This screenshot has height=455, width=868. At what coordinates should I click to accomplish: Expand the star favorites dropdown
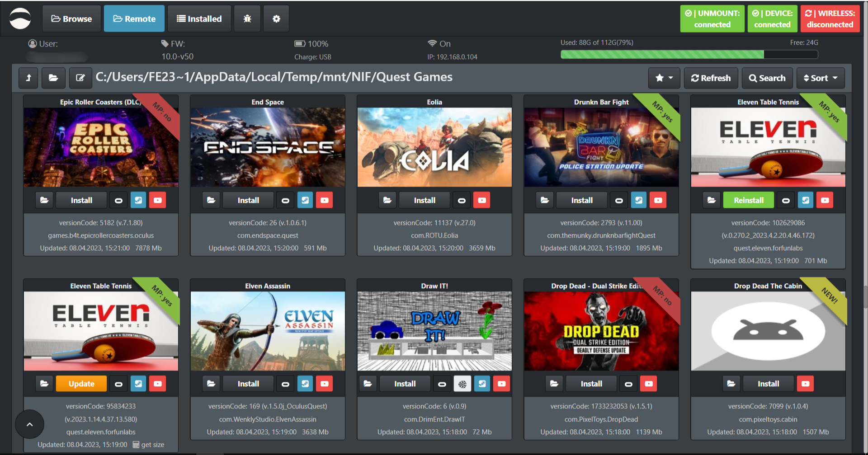tap(664, 78)
